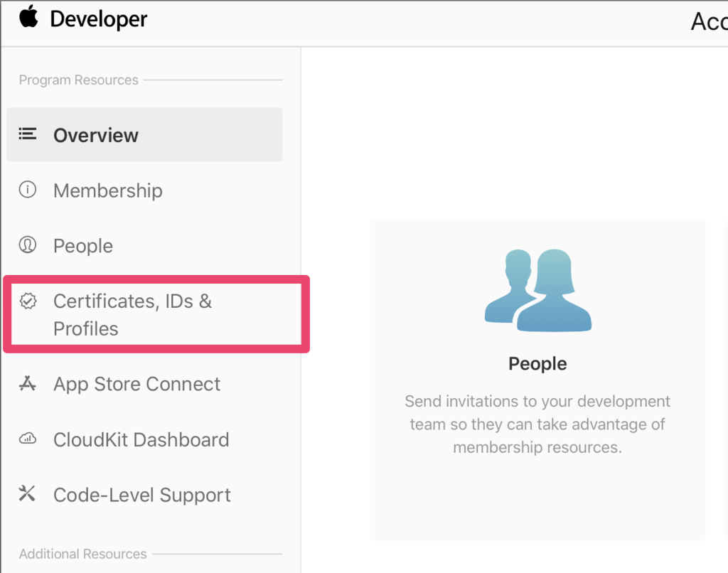728x573 pixels.
Task: Click the Additional Resources heading
Action: tap(82, 554)
